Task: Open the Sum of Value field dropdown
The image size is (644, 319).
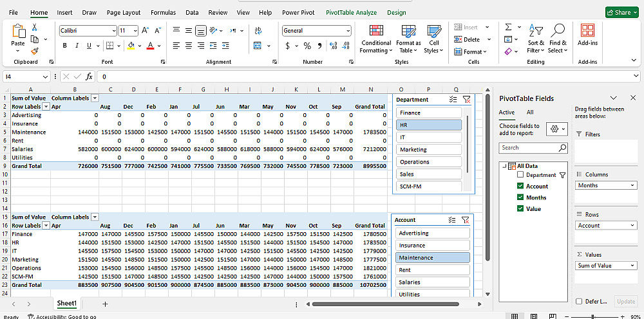Action: coord(633,266)
